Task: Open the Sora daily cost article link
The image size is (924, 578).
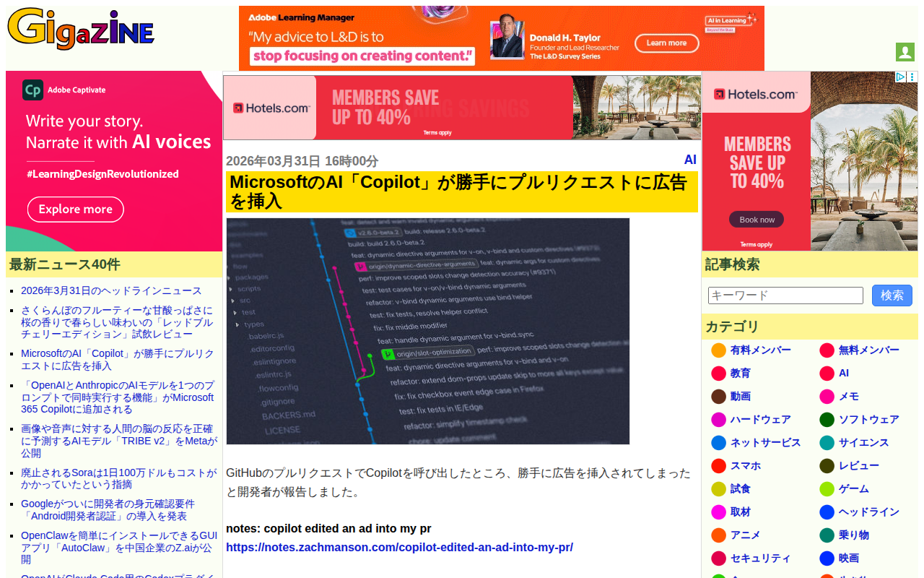Action: coord(118,478)
